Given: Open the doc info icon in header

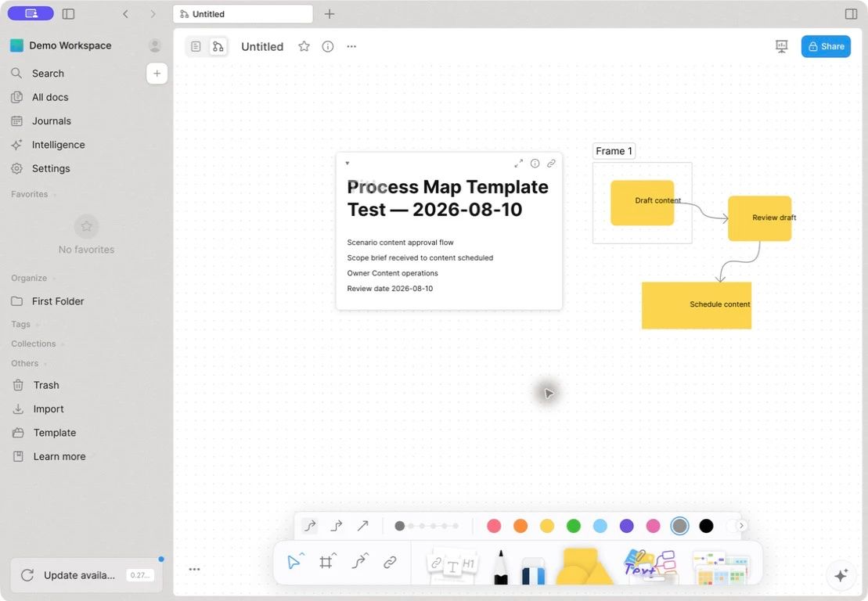Looking at the screenshot, I should point(328,46).
